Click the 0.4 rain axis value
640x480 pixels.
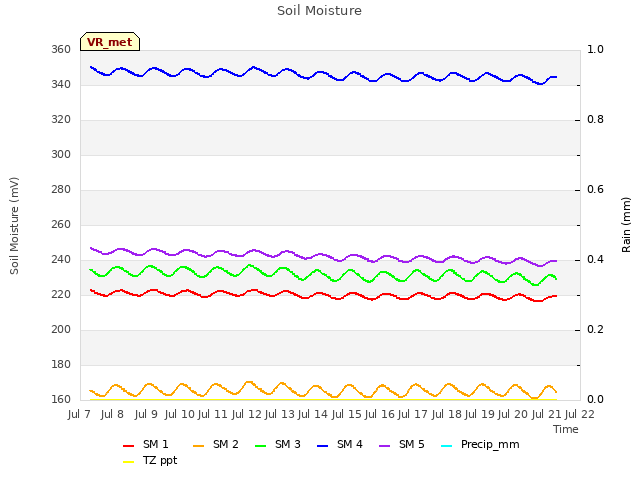pos(595,260)
